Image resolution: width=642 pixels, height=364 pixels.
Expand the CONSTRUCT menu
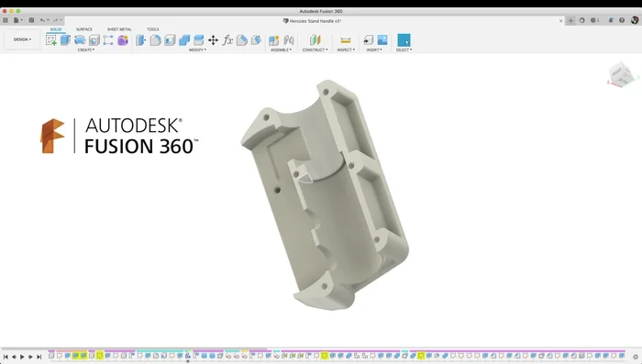point(315,50)
